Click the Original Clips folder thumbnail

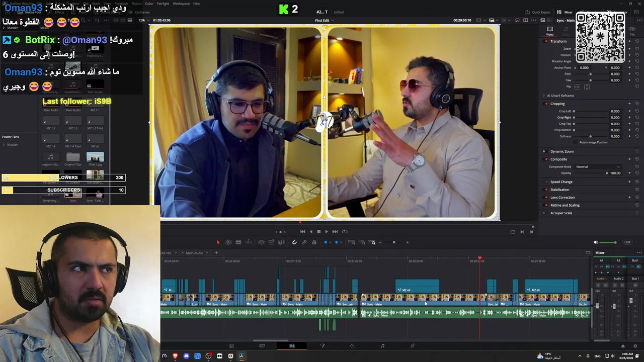73,157
